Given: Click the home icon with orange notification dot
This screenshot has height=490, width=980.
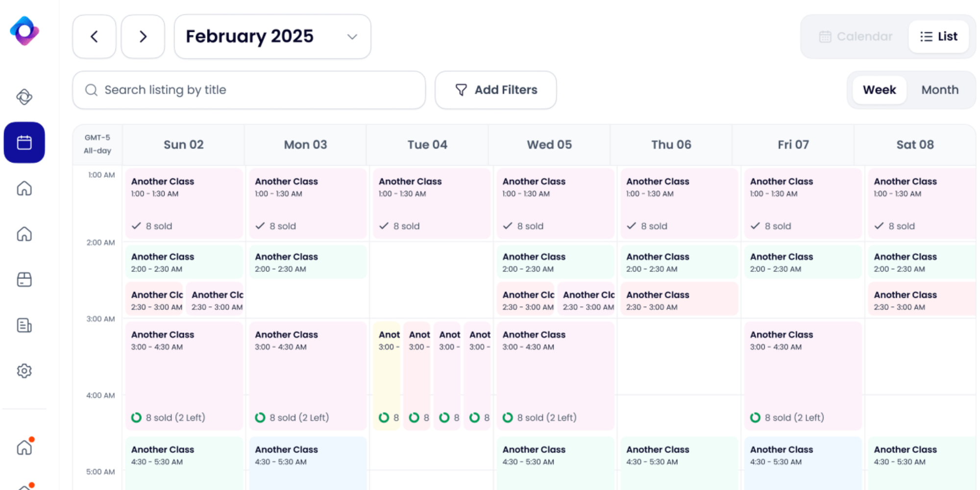Looking at the screenshot, I should [x=24, y=446].
